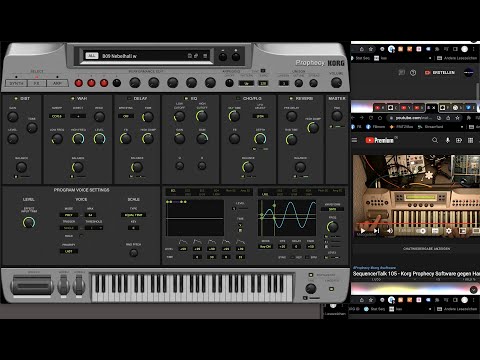Play the YouTube video

coord(363,231)
